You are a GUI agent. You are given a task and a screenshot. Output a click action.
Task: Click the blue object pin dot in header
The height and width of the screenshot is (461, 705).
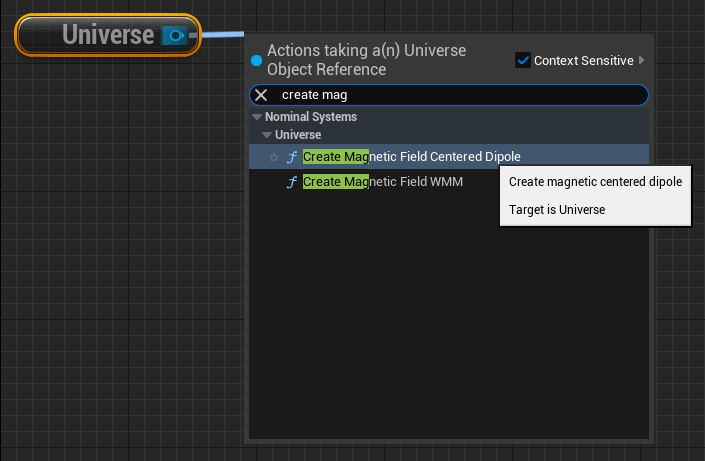257,61
